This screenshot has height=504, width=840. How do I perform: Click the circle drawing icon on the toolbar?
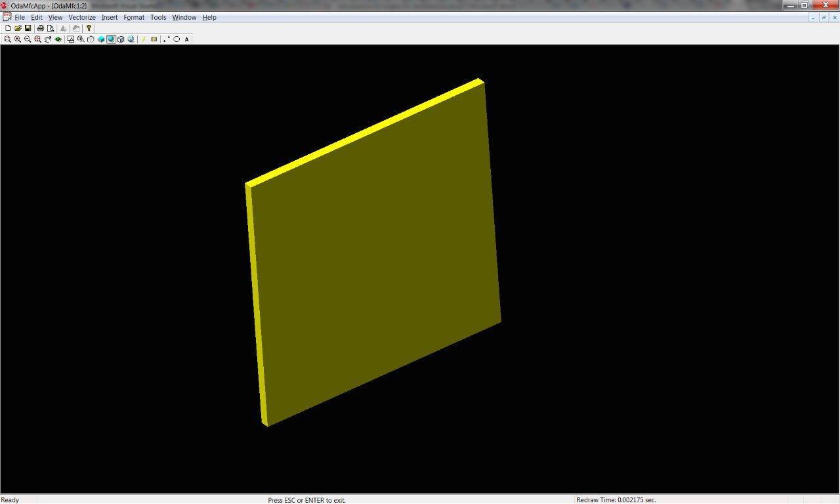click(x=176, y=39)
